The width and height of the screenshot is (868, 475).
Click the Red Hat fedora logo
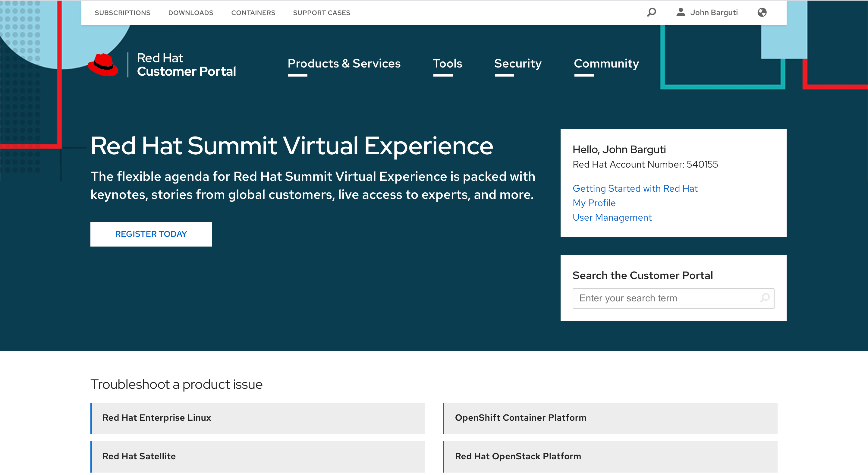(x=103, y=65)
